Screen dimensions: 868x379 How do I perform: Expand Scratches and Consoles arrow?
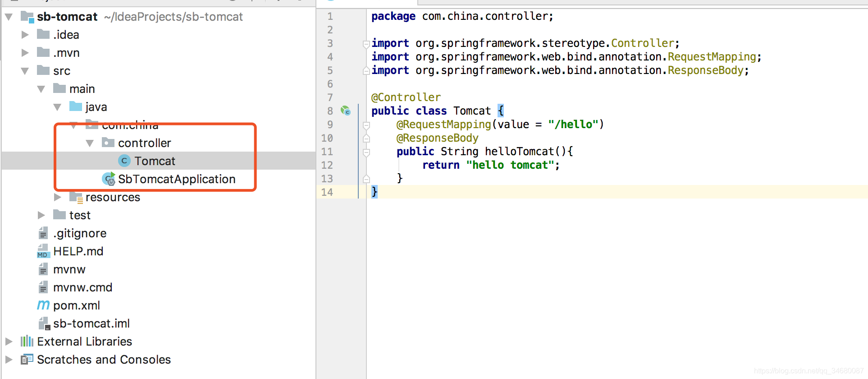pyautogui.click(x=9, y=360)
